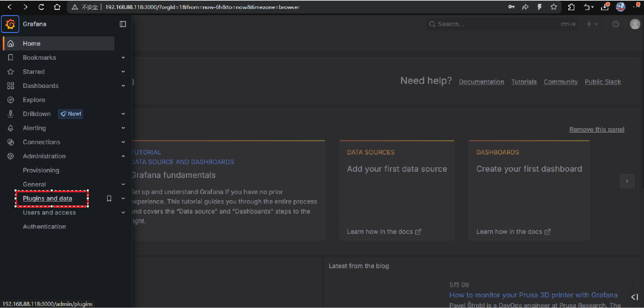Open Plugins and data menu item
This screenshot has height=308, width=644.
(47, 198)
